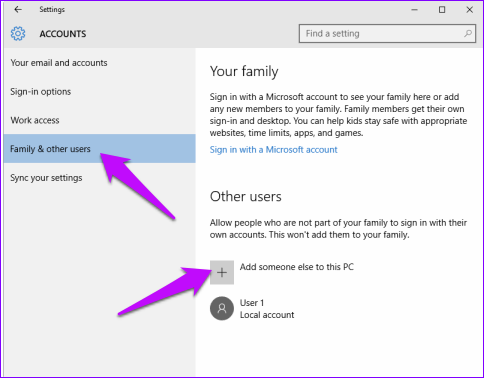The image size is (484, 378).
Task: Click Add someone else to this PC label
Action: tap(297, 267)
